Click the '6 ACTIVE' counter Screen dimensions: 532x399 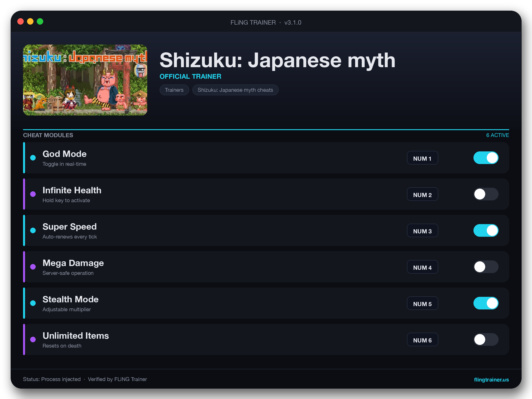497,135
